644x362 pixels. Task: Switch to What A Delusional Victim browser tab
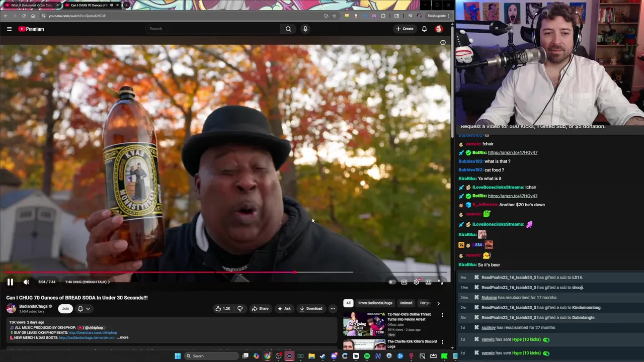coord(31,5)
